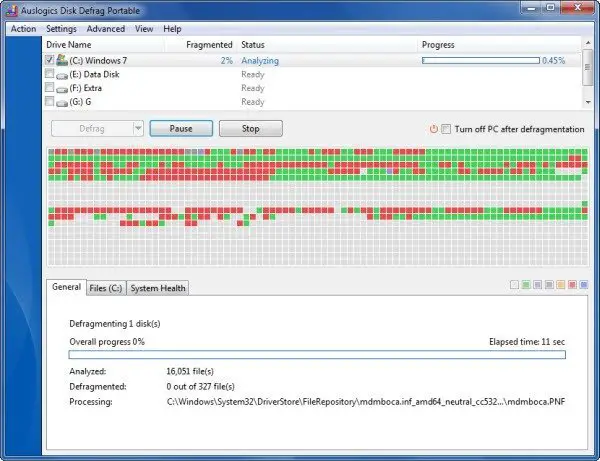
Task: Click the blue legend color square
Action: (584, 285)
